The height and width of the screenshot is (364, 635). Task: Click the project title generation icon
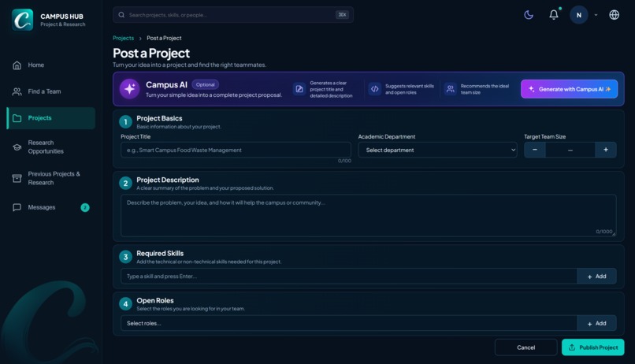[299, 89]
